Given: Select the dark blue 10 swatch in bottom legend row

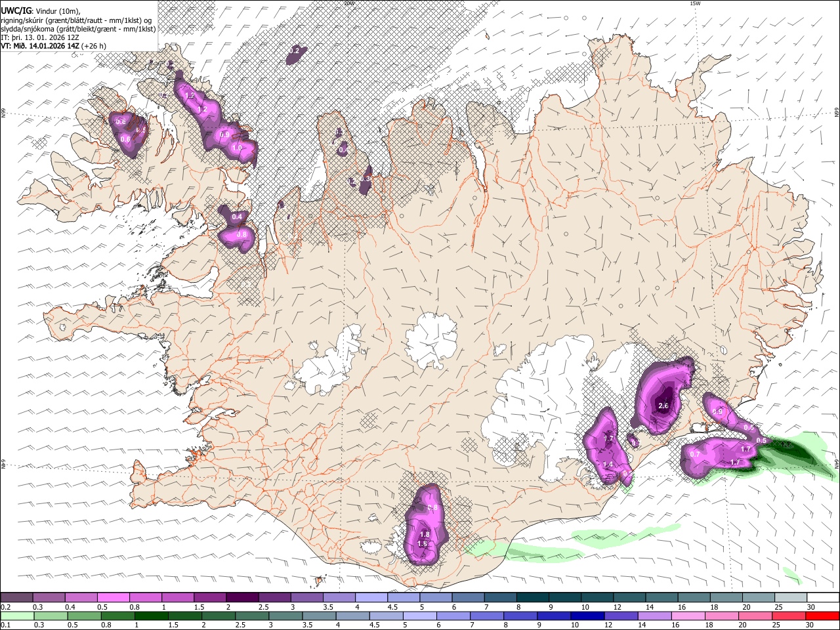Looking at the screenshot, I should [586, 616].
